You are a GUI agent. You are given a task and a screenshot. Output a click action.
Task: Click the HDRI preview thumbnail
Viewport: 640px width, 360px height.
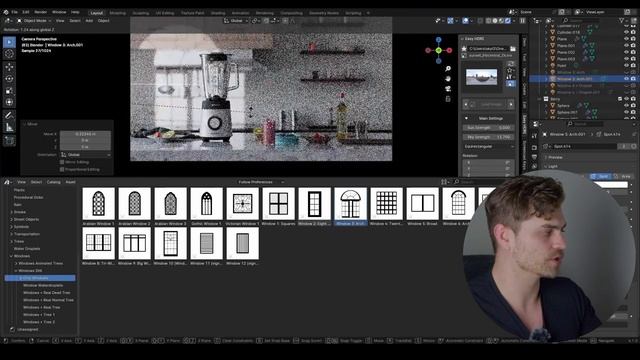482,77
